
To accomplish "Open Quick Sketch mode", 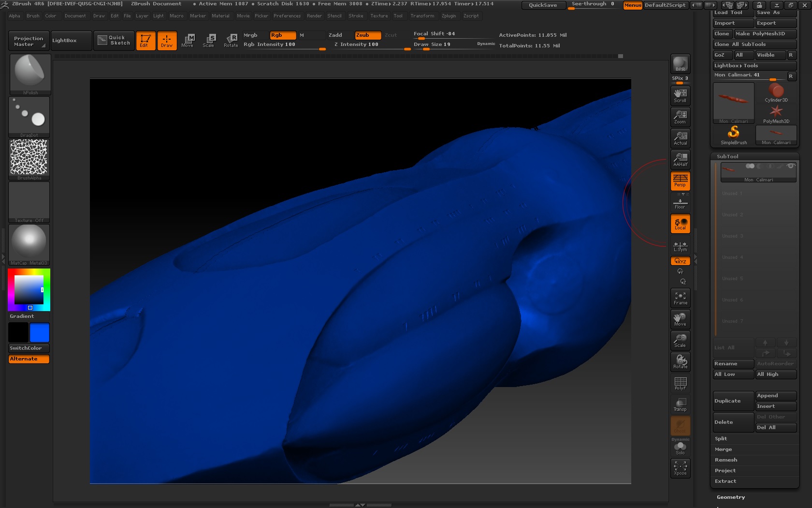I will pyautogui.click(x=114, y=40).
